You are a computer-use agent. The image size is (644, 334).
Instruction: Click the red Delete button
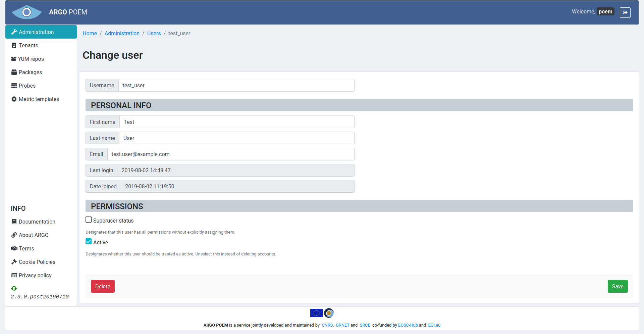pyautogui.click(x=102, y=286)
